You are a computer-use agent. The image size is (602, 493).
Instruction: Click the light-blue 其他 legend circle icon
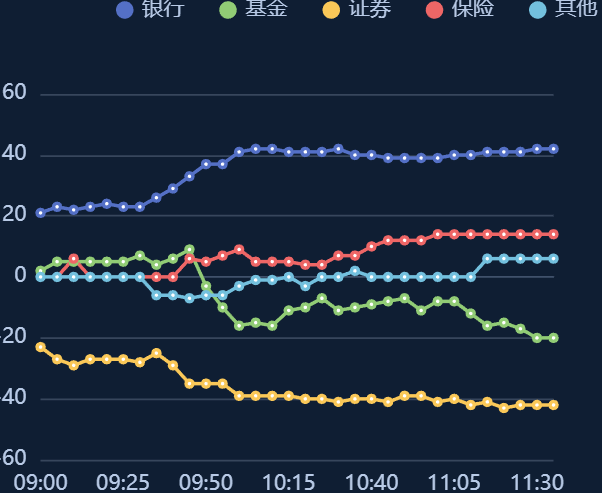pyautogui.click(x=537, y=10)
